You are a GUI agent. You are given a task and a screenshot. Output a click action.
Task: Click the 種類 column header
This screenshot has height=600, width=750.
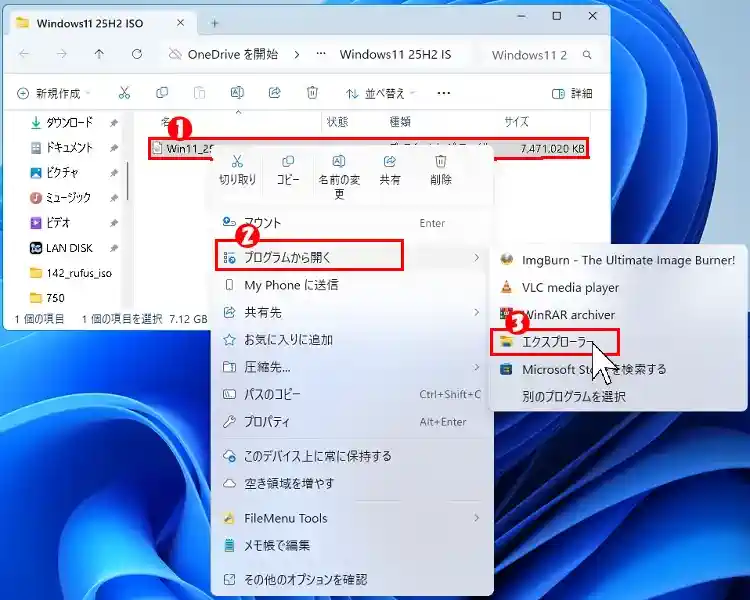[x=400, y=122]
